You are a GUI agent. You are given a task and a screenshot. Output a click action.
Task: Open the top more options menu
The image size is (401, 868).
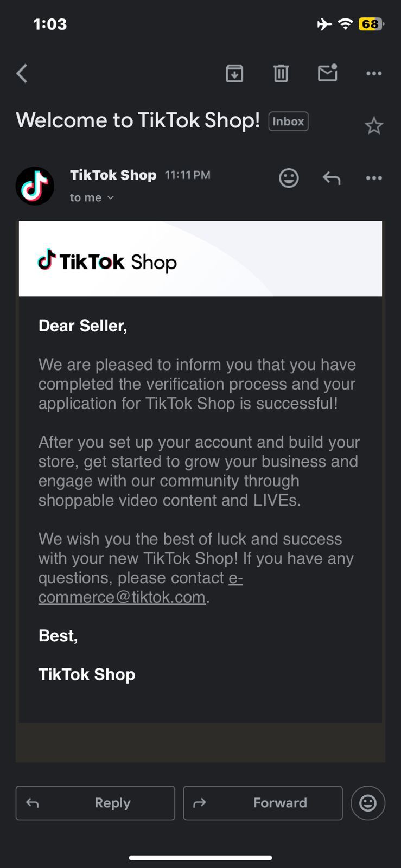pyautogui.click(x=374, y=73)
